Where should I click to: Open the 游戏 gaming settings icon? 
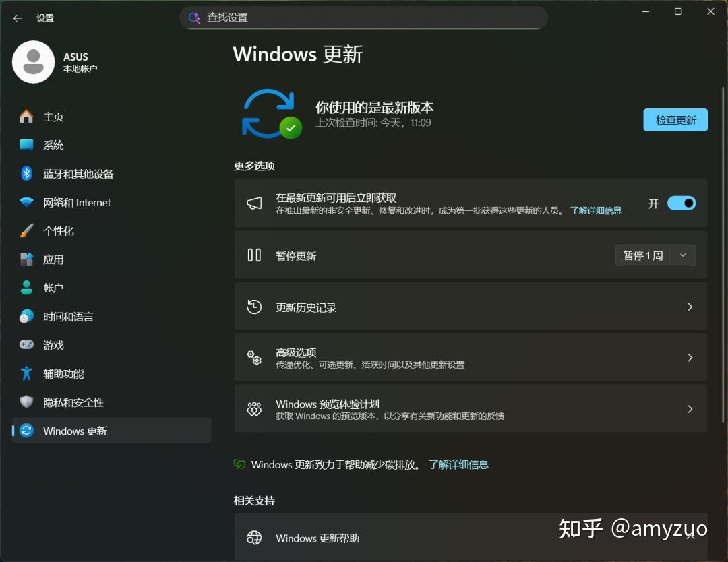coord(26,345)
